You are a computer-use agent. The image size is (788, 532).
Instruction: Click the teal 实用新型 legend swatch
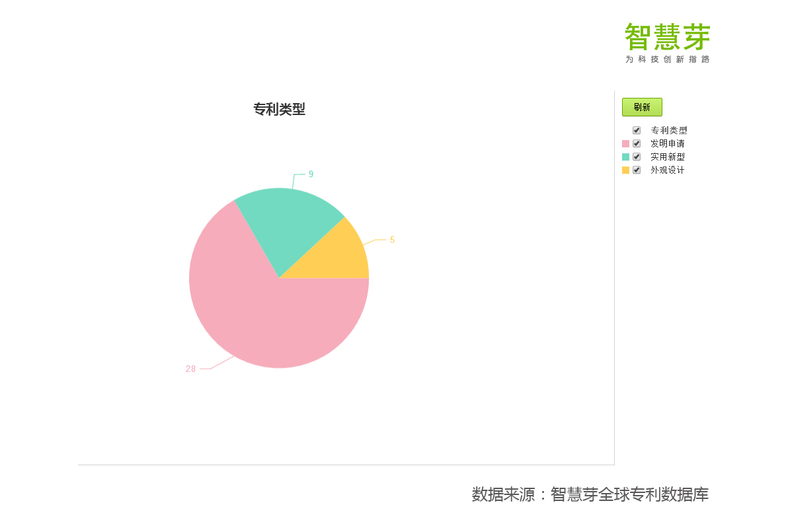(625, 157)
